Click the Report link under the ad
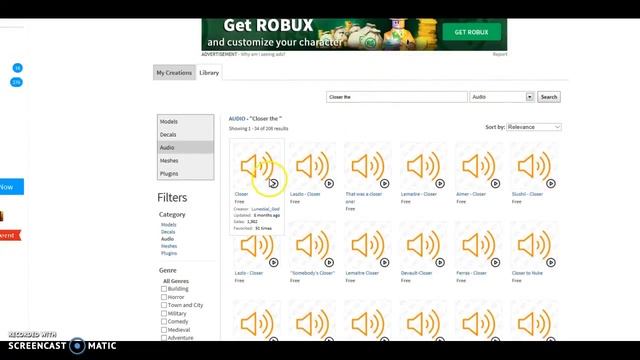640x360 pixels. coord(500,54)
